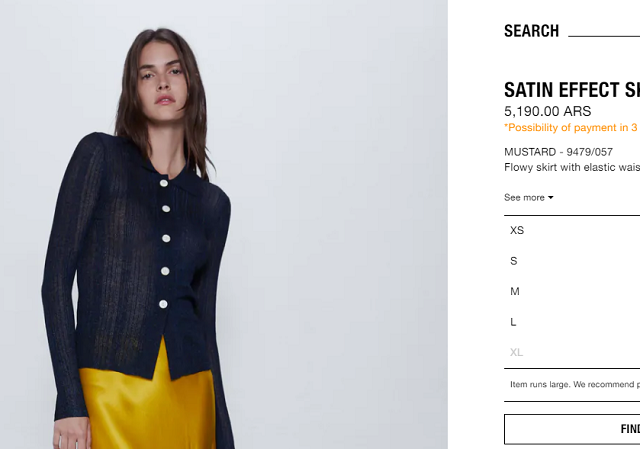Image resolution: width=640 pixels, height=449 pixels.
Task: Click the top white button on cardigan
Action: (x=164, y=183)
